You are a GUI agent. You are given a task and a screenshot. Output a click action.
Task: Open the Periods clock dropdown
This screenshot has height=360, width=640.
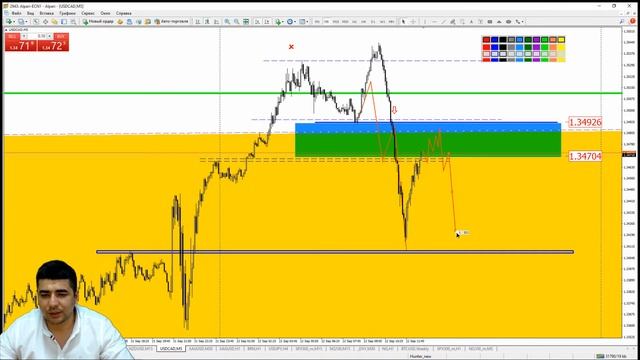291,21
